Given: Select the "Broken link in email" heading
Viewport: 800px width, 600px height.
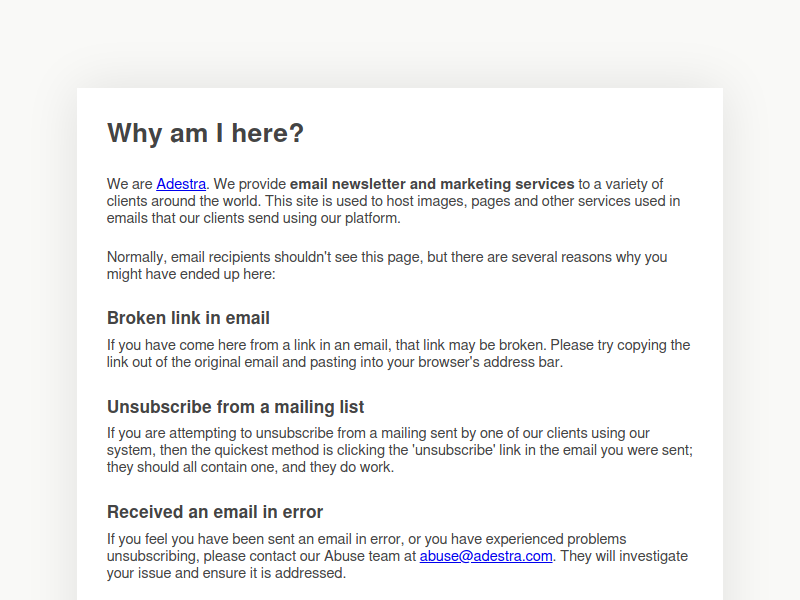Looking at the screenshot, I should (188, 318).
